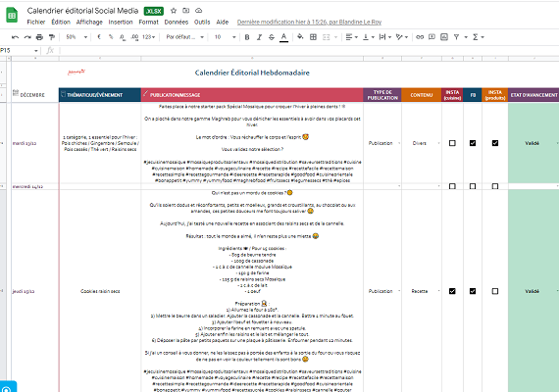Insert a comment

(x=432, y=37)
